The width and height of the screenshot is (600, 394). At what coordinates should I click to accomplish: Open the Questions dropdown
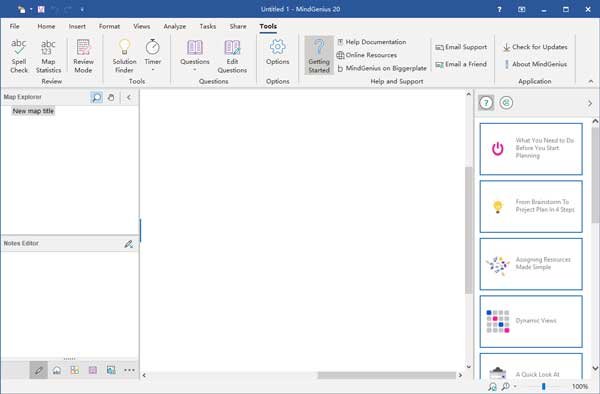[x=195, y=56]
